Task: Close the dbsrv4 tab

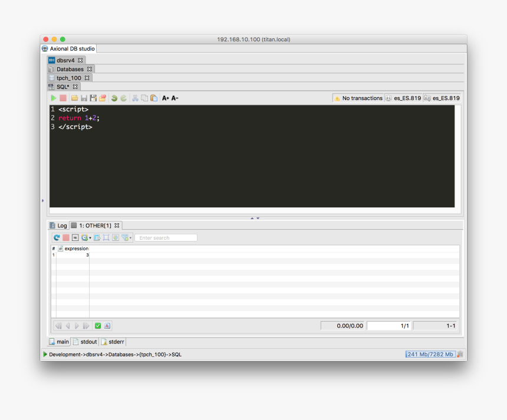Action: pyautogui.click(x=80, y=61)
